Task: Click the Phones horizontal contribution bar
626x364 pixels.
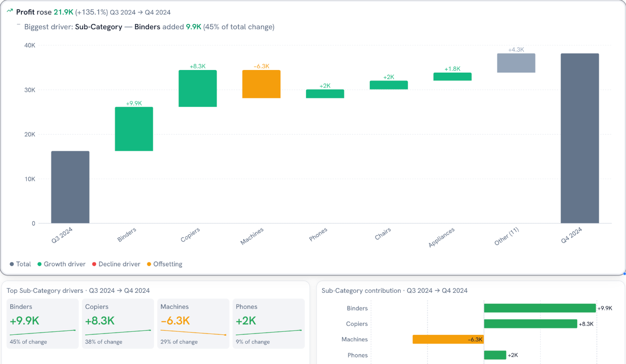Action: 495,355
